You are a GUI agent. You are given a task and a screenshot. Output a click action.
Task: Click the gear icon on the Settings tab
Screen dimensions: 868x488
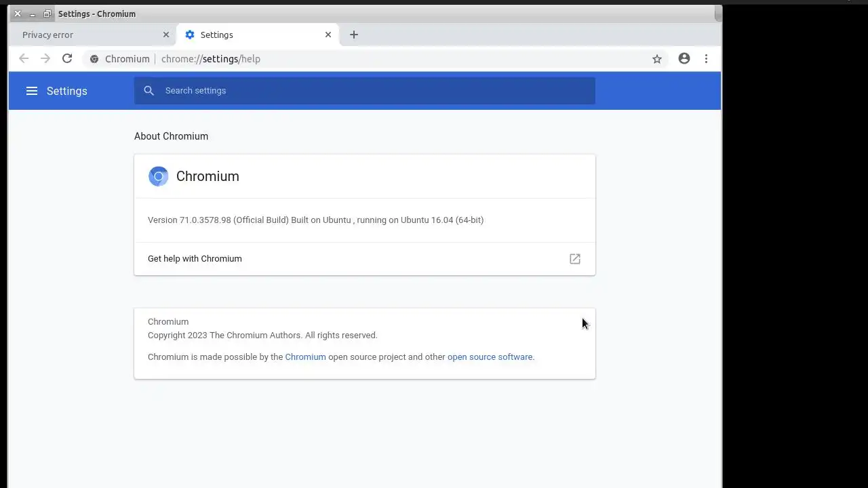190,35
